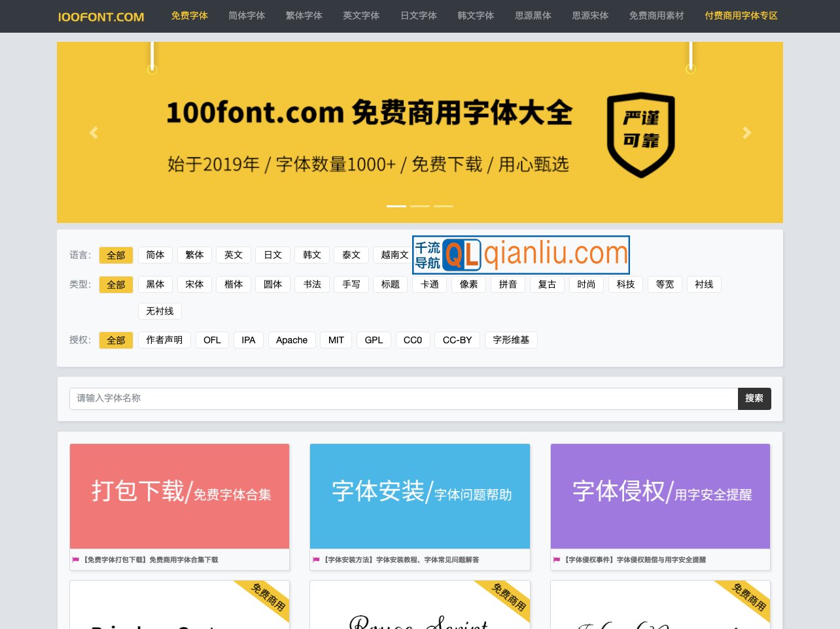Click the carousel right arrow

tap(746, 133)
